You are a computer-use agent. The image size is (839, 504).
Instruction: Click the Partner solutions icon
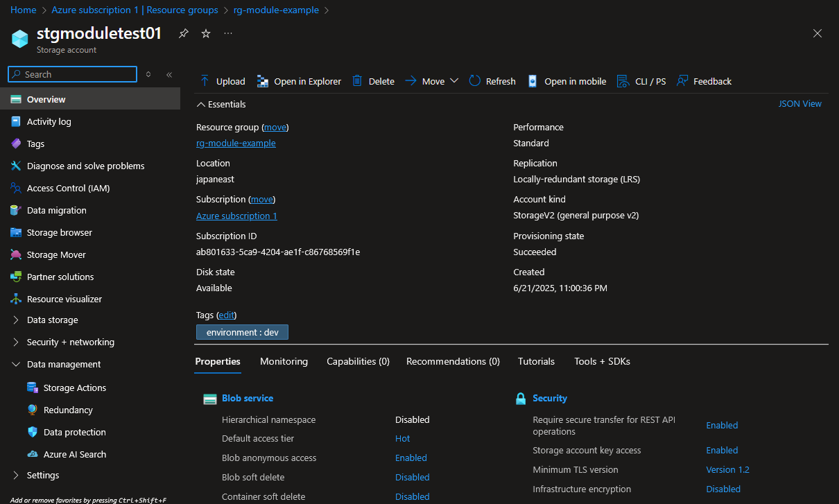(x=16, y=277)
